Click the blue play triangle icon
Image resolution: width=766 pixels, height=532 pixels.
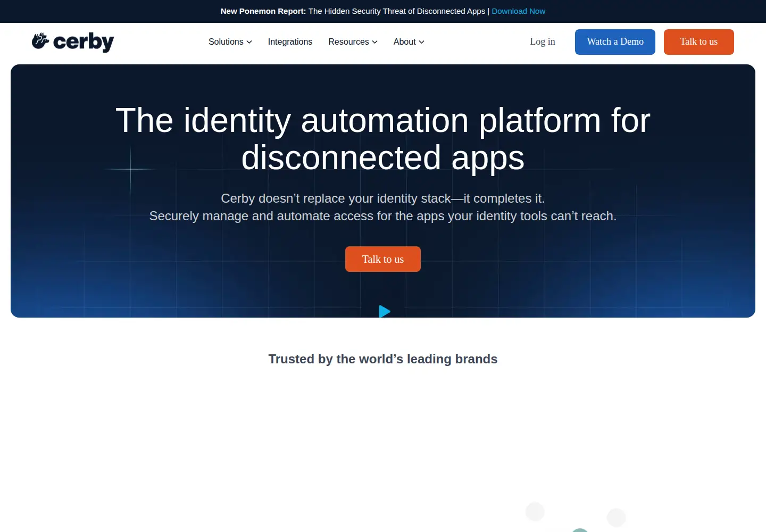coord(385,311)
